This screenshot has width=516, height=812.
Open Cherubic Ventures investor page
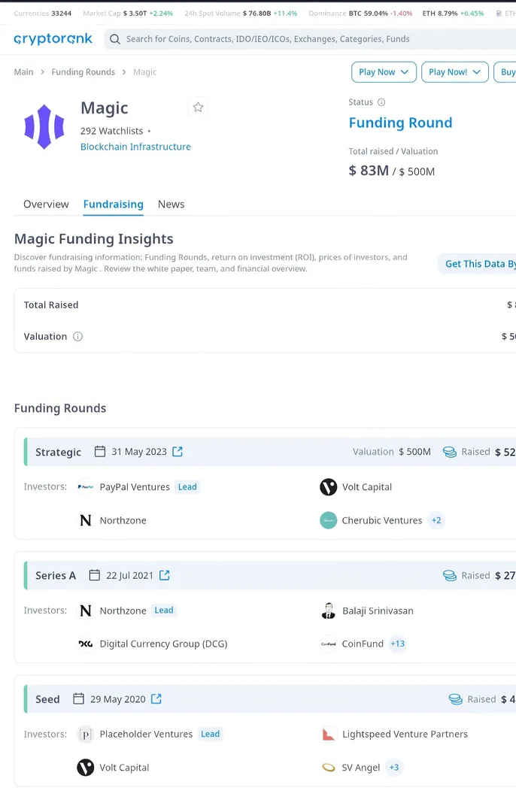pyautogui.click(x=382, y=520)
